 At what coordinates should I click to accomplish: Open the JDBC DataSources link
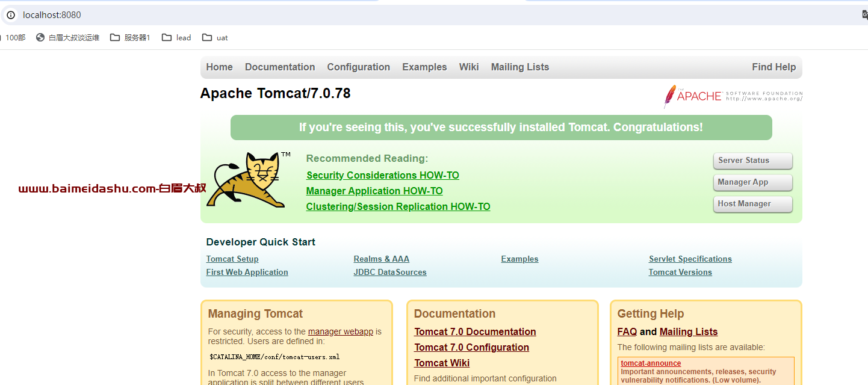pos(390,272)
